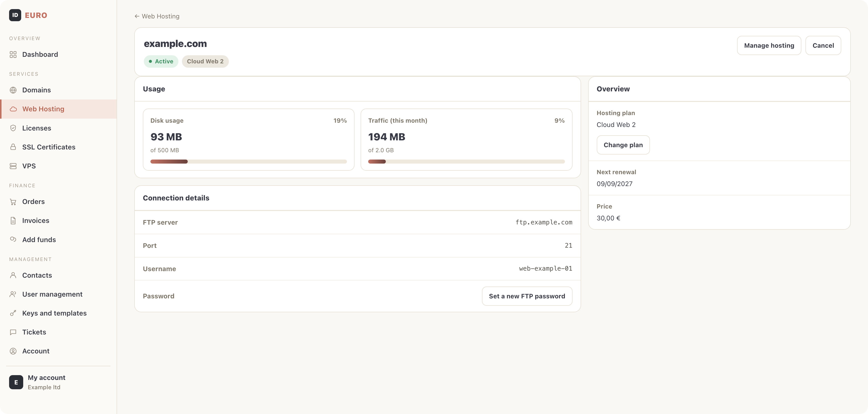Viewport: 868px width, 414px height.
Task: Go to Domains in the sidebar
Action: (x=59, y=90)
